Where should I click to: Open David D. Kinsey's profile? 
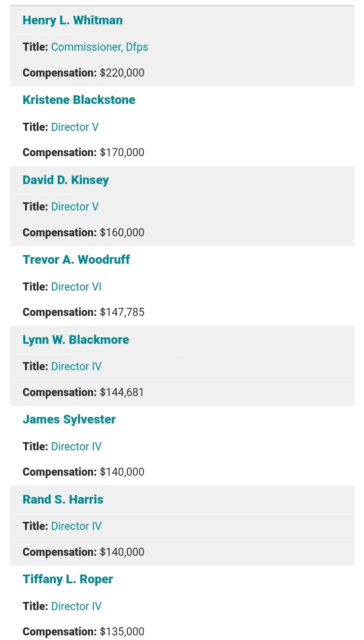click(65, 180)
